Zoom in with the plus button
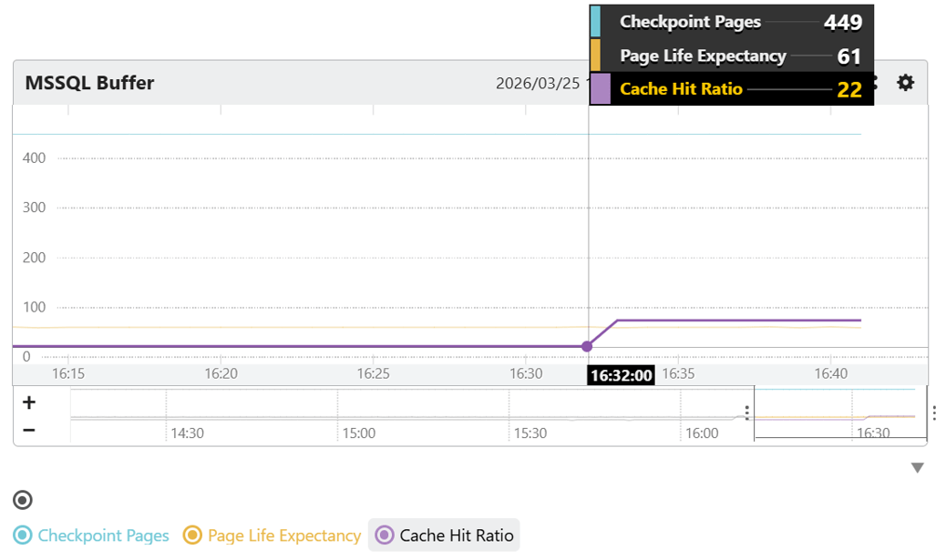This screenshot has width=946, height=560. click(29, 402)
